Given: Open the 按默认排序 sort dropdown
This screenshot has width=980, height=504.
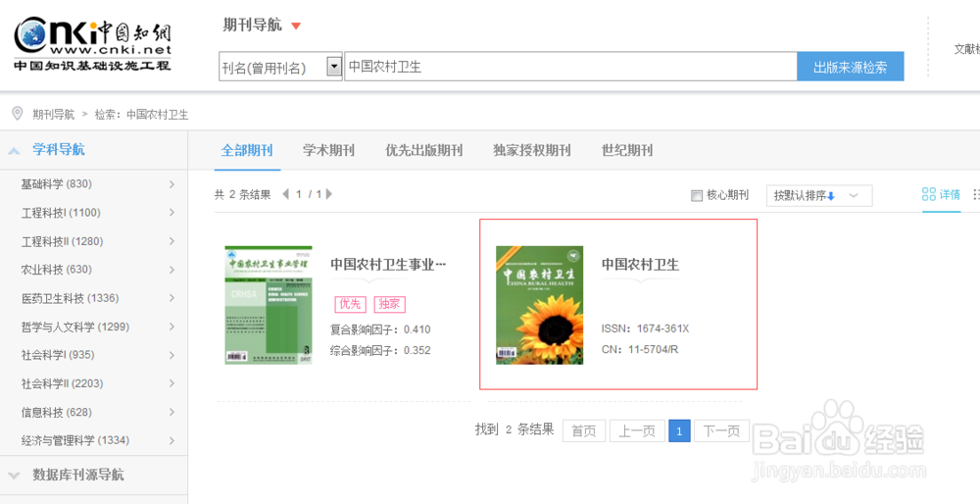Looking at the screenshot, I should 818,196.
